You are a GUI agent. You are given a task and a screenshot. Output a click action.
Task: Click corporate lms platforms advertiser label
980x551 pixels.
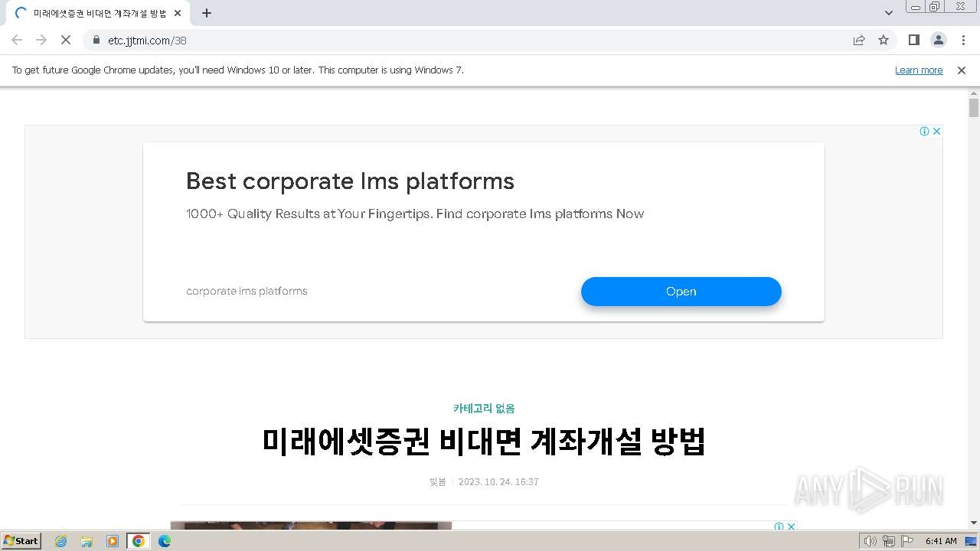(247, 291)
